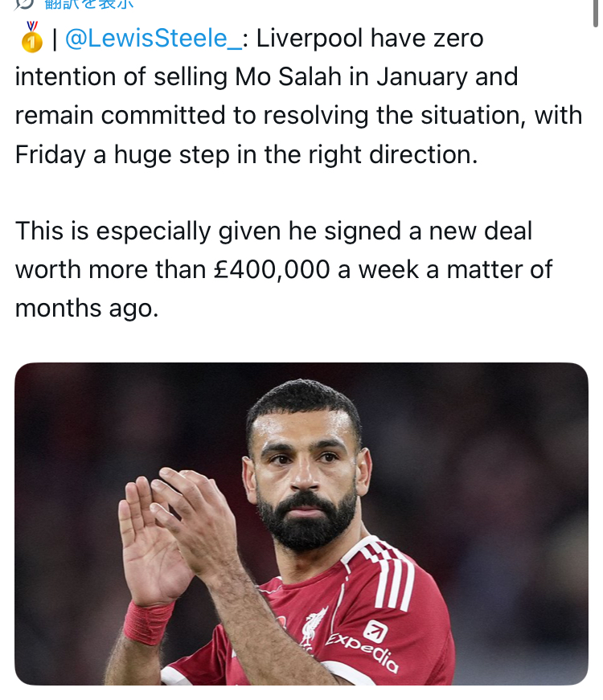Tap the "months ago." closing text
Image resolution: width=603 pixels, height=700 pixels.
[x=86, y=308]
